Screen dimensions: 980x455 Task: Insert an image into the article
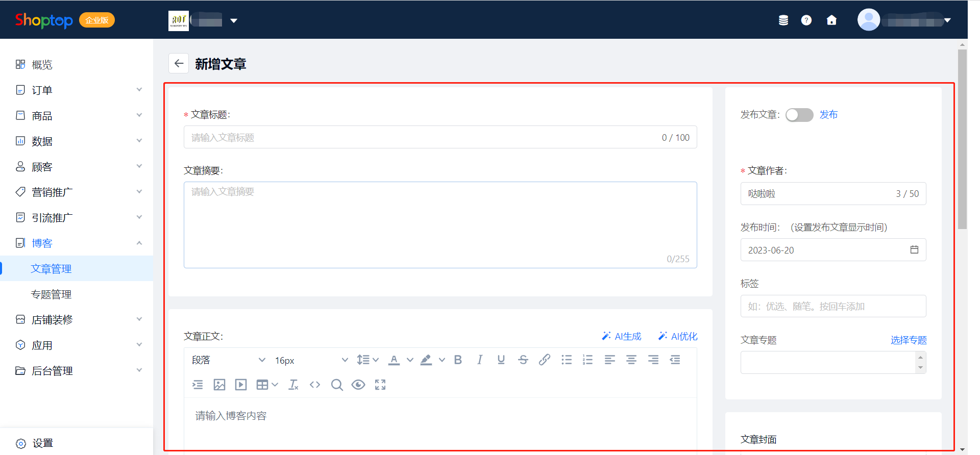219,385
